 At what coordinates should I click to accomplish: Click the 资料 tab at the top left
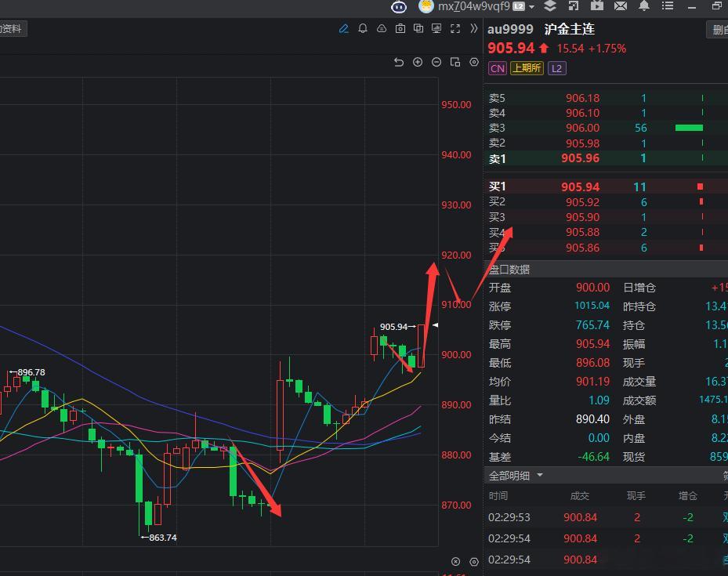(12, 29)
